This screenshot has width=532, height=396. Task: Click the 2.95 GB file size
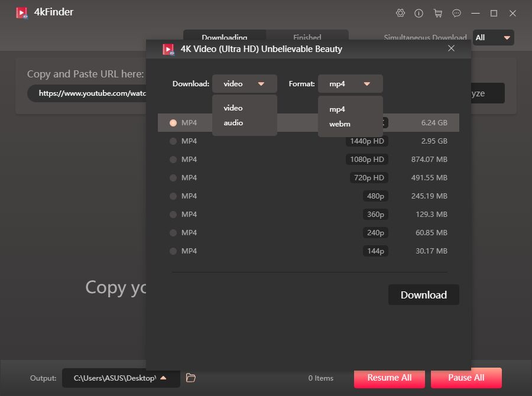[x=434, y=141]
